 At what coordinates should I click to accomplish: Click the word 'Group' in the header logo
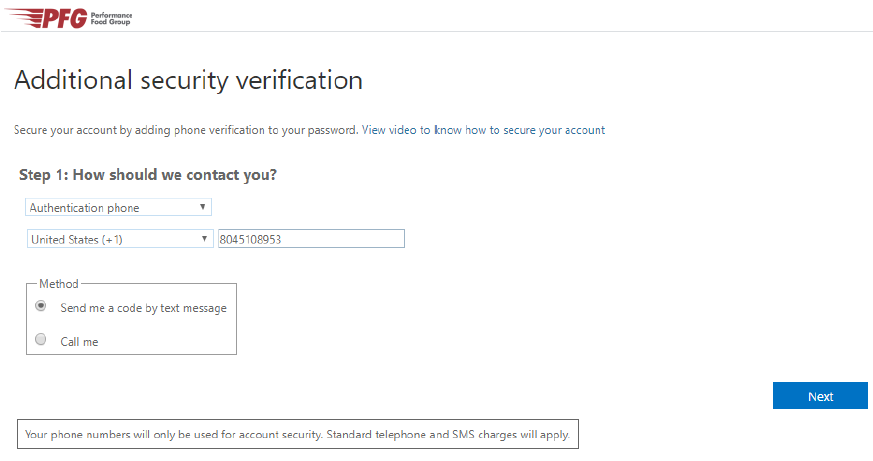click(x=122, y=22)
